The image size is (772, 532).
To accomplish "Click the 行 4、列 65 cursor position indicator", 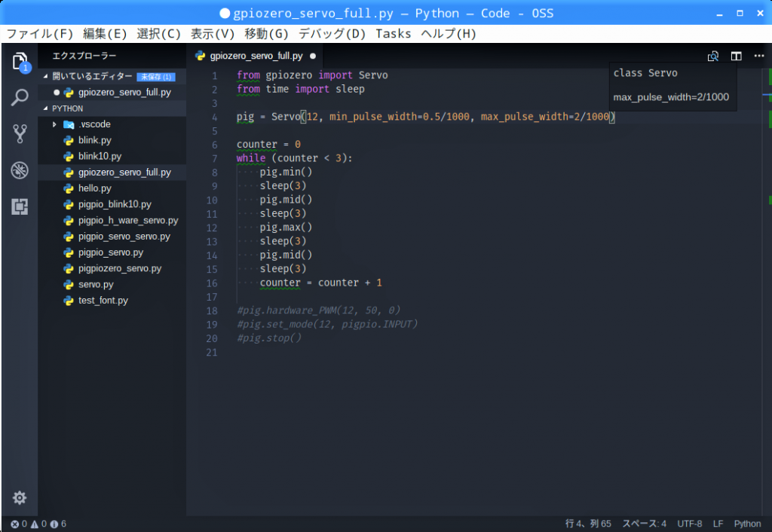I will point(588,524).
